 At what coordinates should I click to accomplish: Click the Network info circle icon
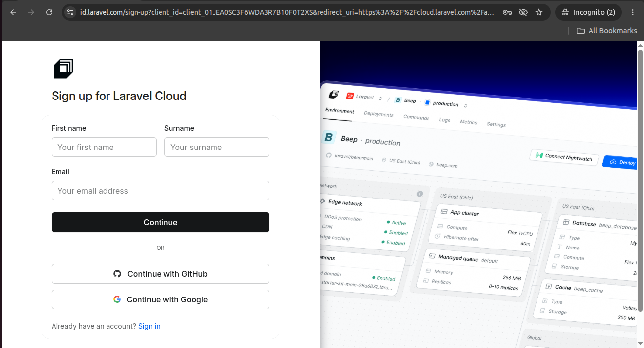(420, 194)
